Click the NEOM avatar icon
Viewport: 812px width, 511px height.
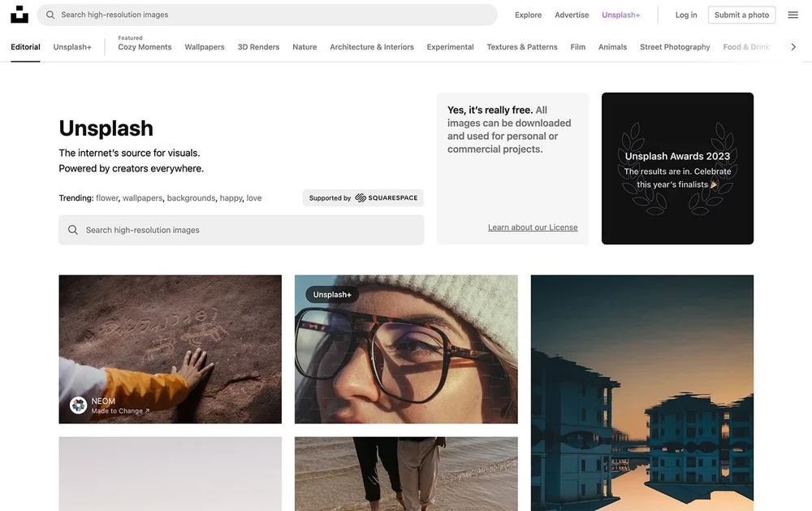click(78, 405)
